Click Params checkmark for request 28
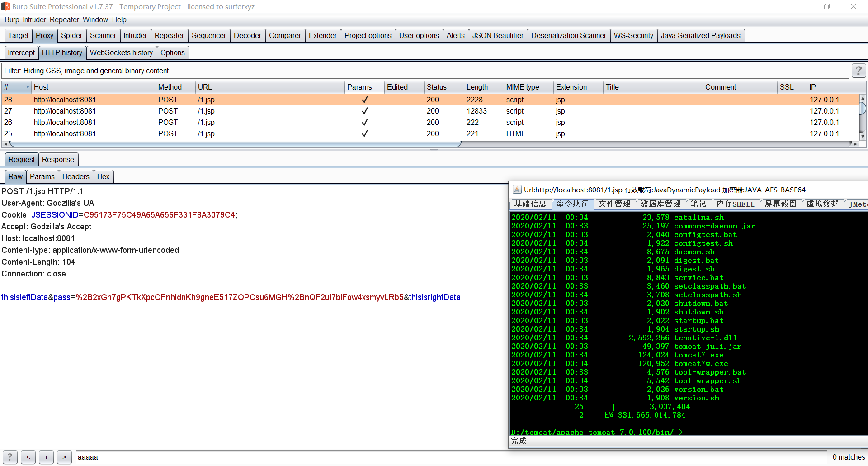 tap(364, 100)
